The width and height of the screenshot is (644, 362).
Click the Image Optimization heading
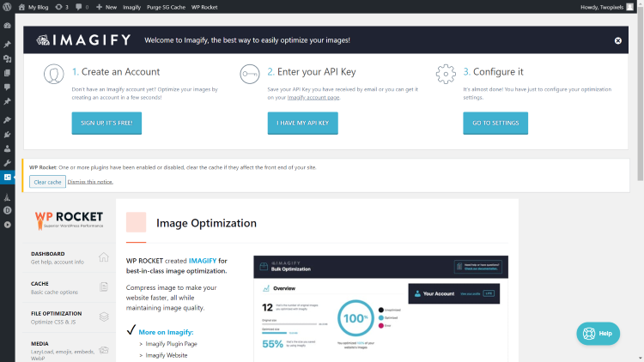pos(206,223)
